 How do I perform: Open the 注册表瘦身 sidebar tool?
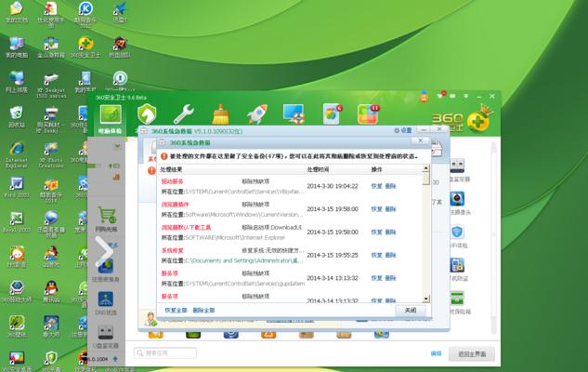[106, 271]
